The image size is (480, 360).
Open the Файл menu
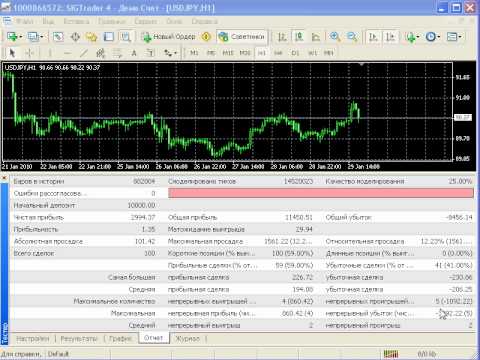[24, 21]
